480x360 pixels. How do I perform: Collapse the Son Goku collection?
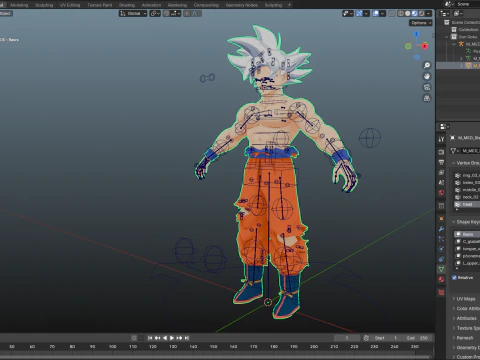coord(447,37)
